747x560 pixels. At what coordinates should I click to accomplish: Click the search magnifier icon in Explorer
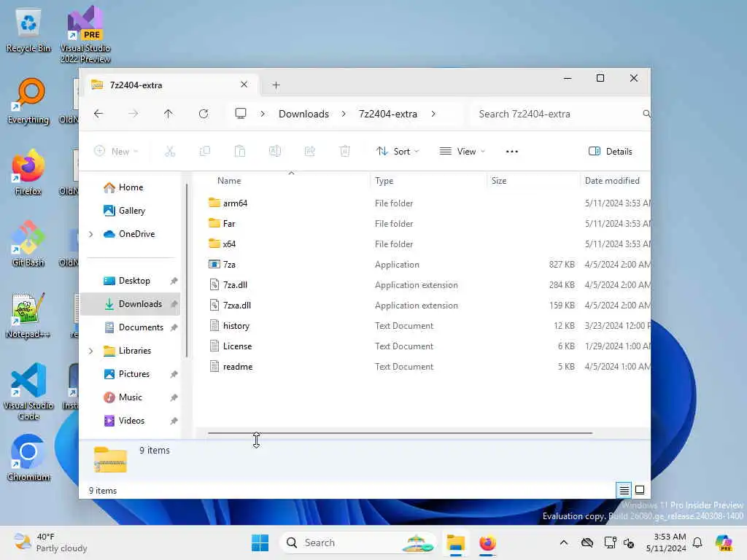(x=646, y=114)
